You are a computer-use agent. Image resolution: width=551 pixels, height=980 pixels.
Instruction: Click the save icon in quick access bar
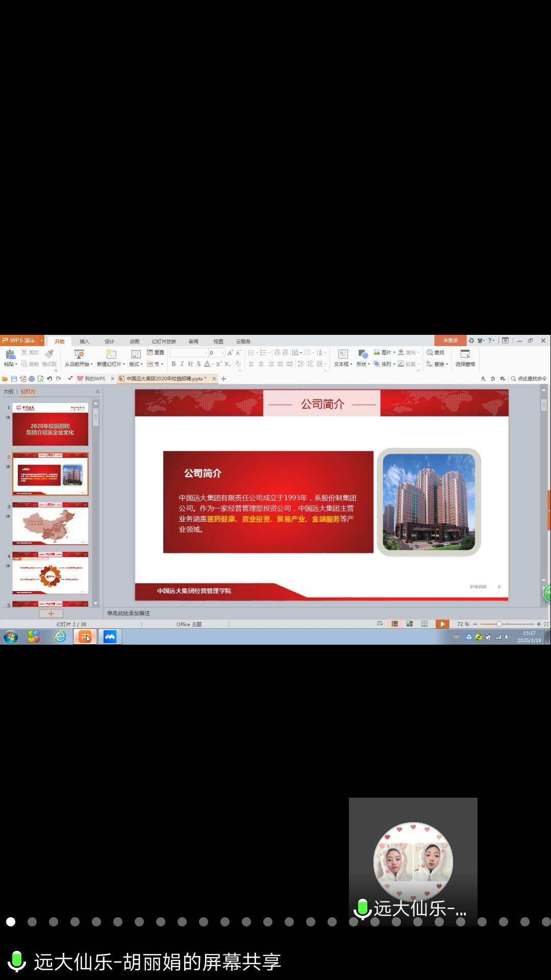point(14,379)
